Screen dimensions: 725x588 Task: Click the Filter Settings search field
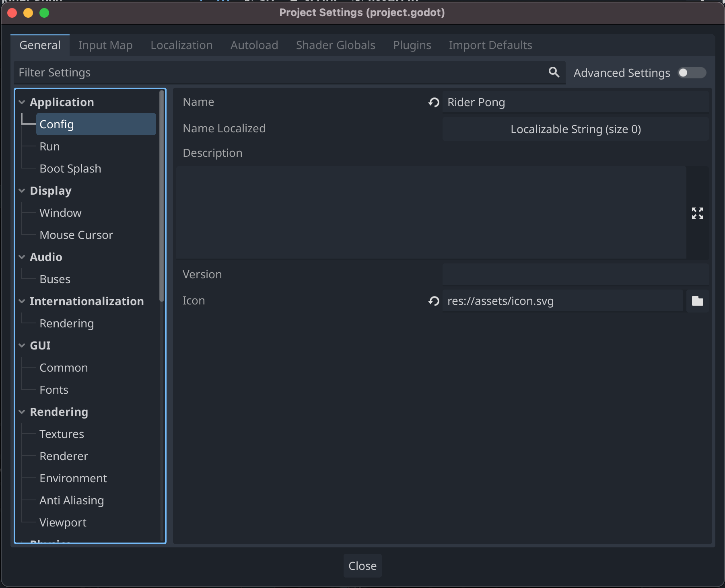282,72
